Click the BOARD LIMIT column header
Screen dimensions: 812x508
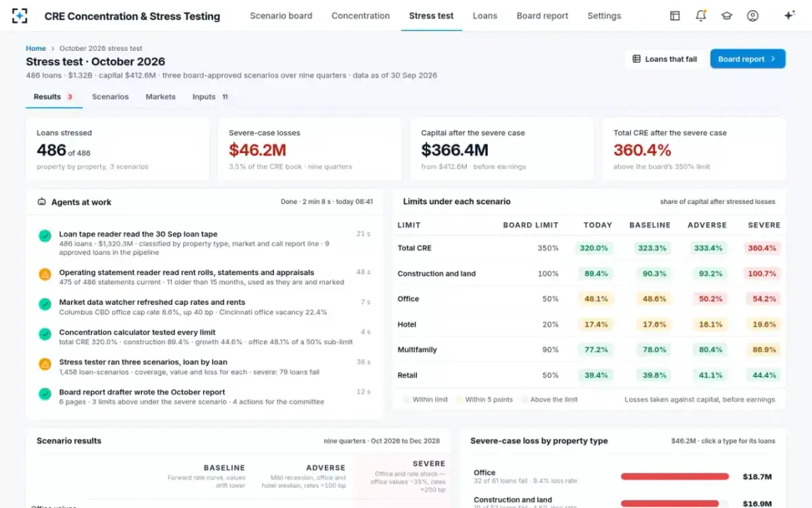(x=531, y=225)
